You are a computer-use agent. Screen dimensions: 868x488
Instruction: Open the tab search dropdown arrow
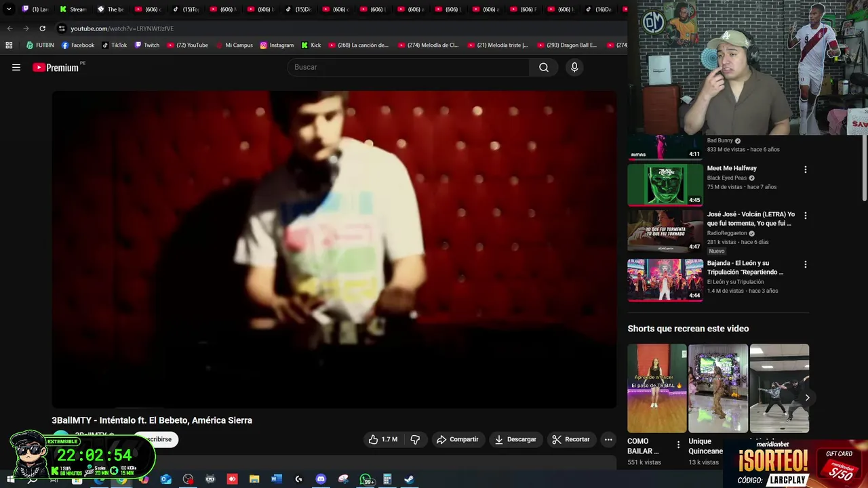[9, 9]
